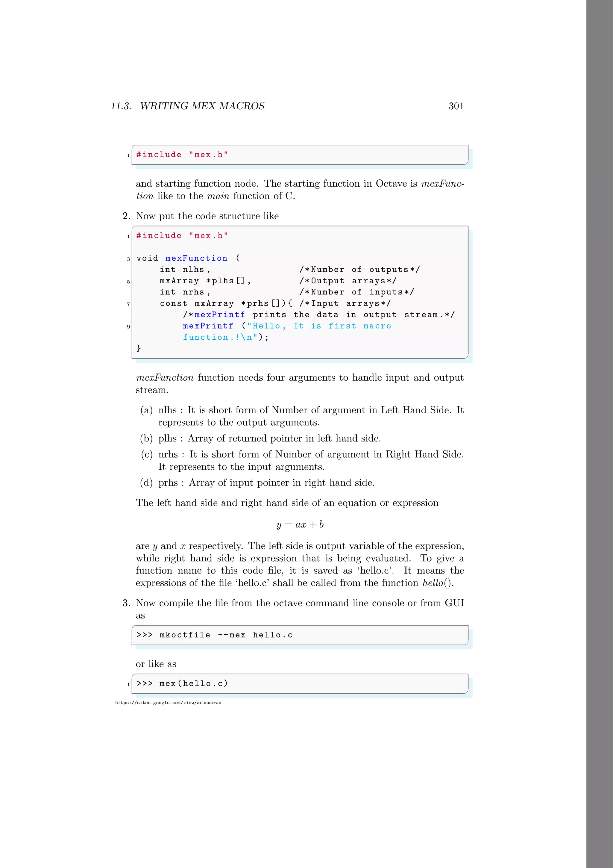The width and height of the screenshot is (613, 868).
Task: Click '>>> mex(hello.c)' command
Action: coord(182,683)
